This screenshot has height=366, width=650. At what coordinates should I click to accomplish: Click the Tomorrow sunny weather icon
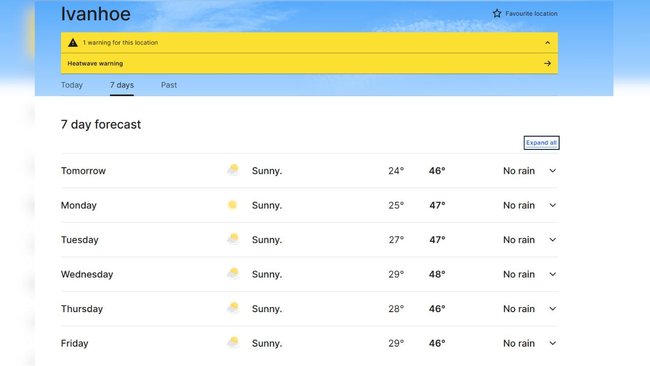tap(233, 170)
